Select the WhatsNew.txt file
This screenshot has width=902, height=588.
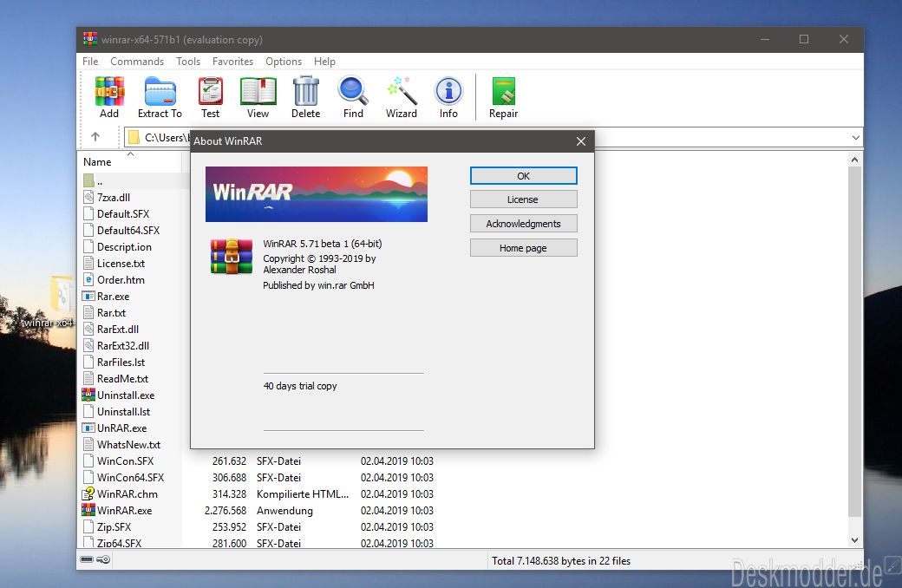(x=129, y=445)
